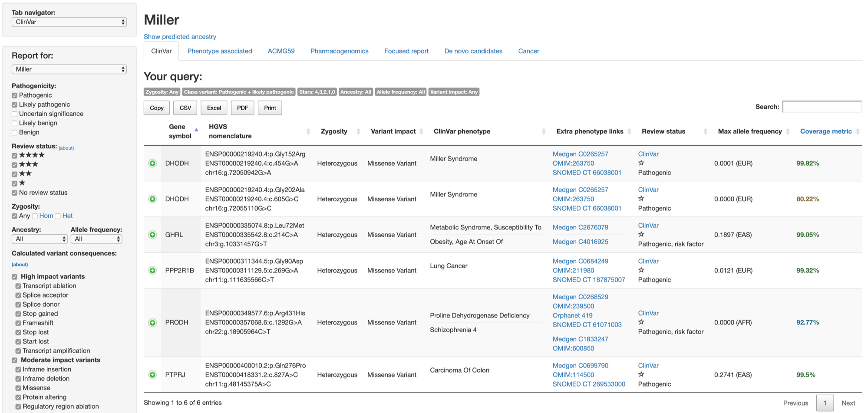Open SNOMED CT 269533000 link

pyautogui.click(x=589, y=384)
